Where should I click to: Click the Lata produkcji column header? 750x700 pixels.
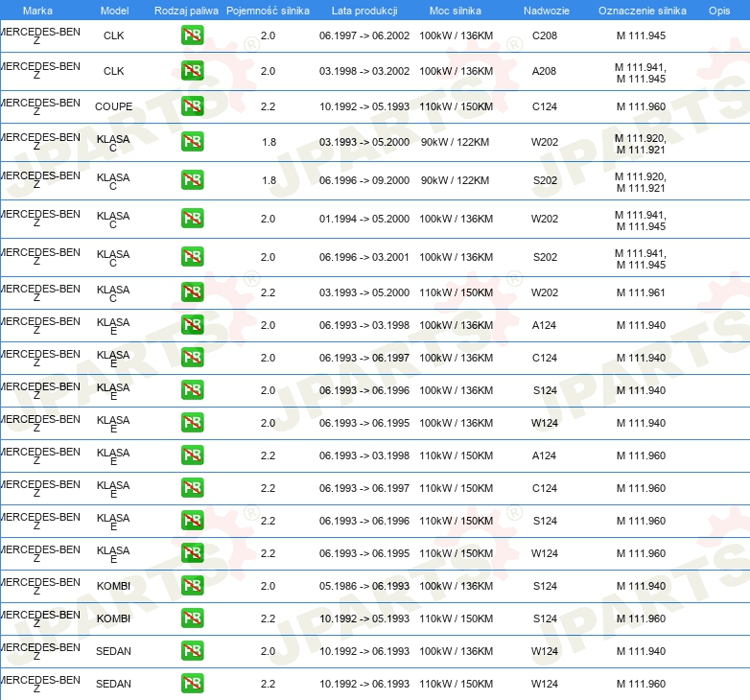click(363, 10)
